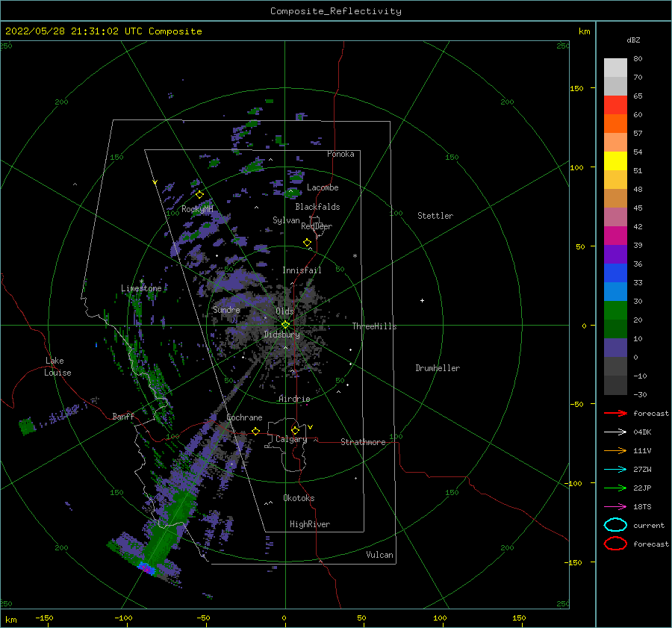Viewport: 672px width, 628px height.
Task: Click the yellow diamond marker near RockyMH
Action: (199, 195)
